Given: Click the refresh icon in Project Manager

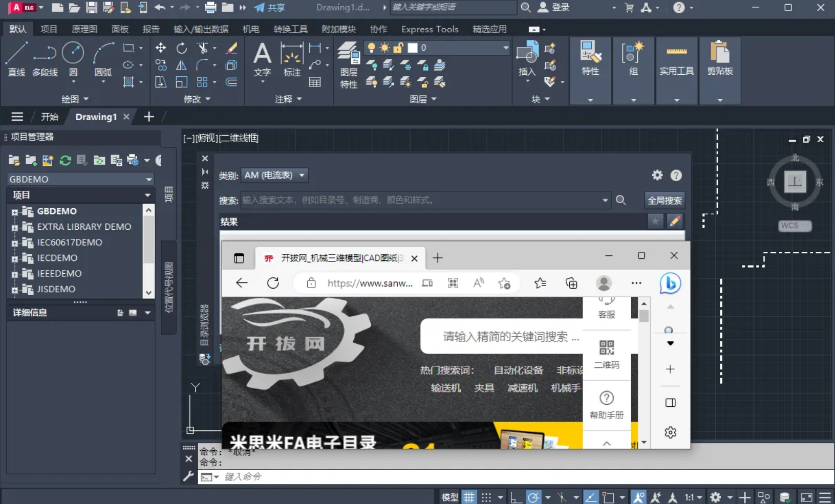Looking at the screenshot, I should click(65, 161).
